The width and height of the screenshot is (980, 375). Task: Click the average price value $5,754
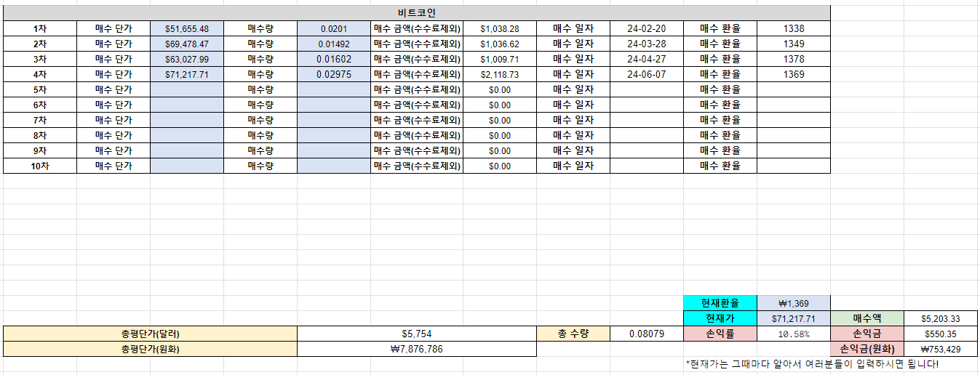(417, 334)
